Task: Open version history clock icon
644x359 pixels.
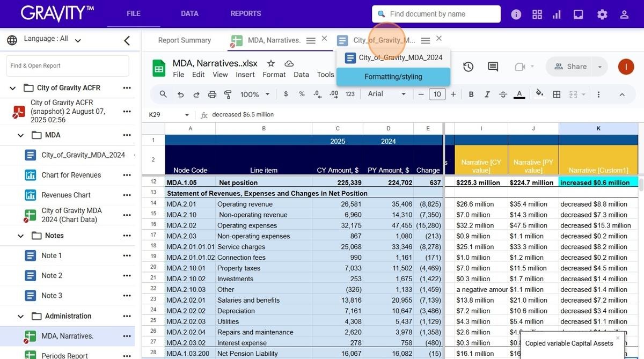Action: tap(468, 67)
